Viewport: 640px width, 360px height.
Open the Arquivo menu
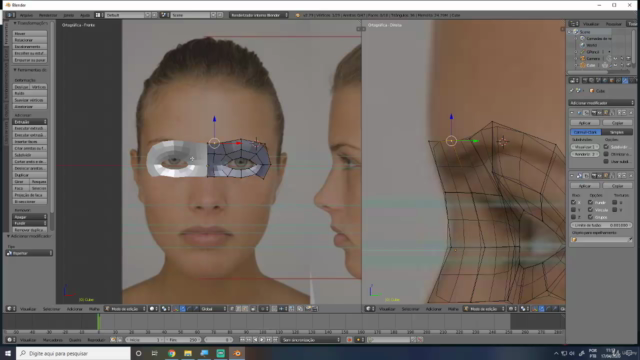[27, 15]
